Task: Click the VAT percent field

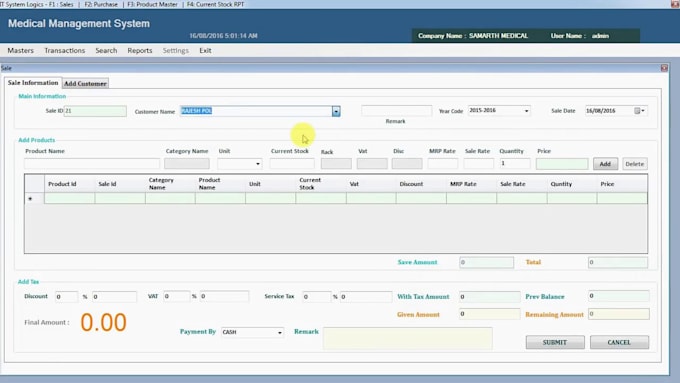Action: click(x=177, y=297)
